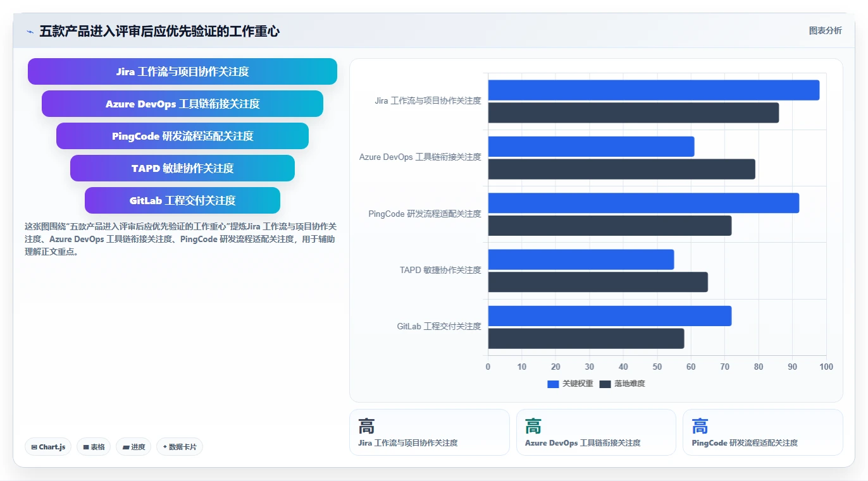Screen dimensions: 868x481
Task: Click the header icon beside the title
Action: (x=30, y=32)
